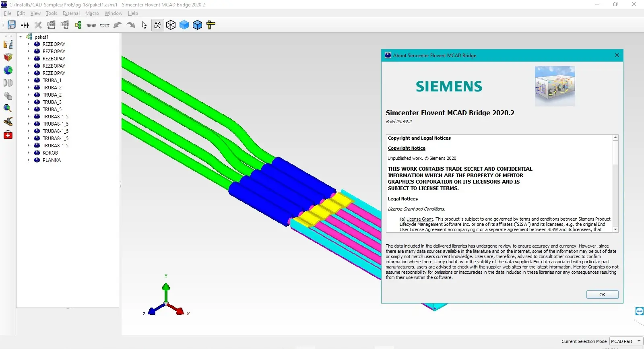Select the TRUBA_1 tree item label
The image size is (644, 349).
tap(52, 81)
